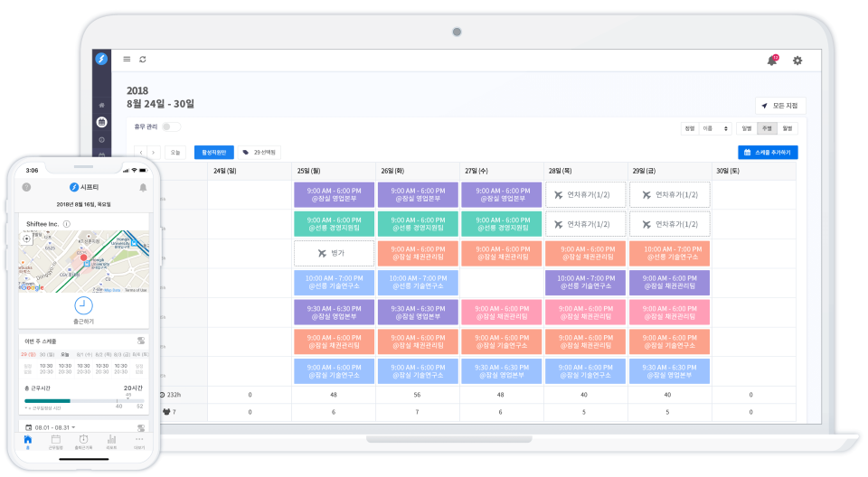Image resolution: width=868 pixels, height=477 pixels.
Task: Tap the info icon next to Shiftee Inc.
Action: click(66, 224)
